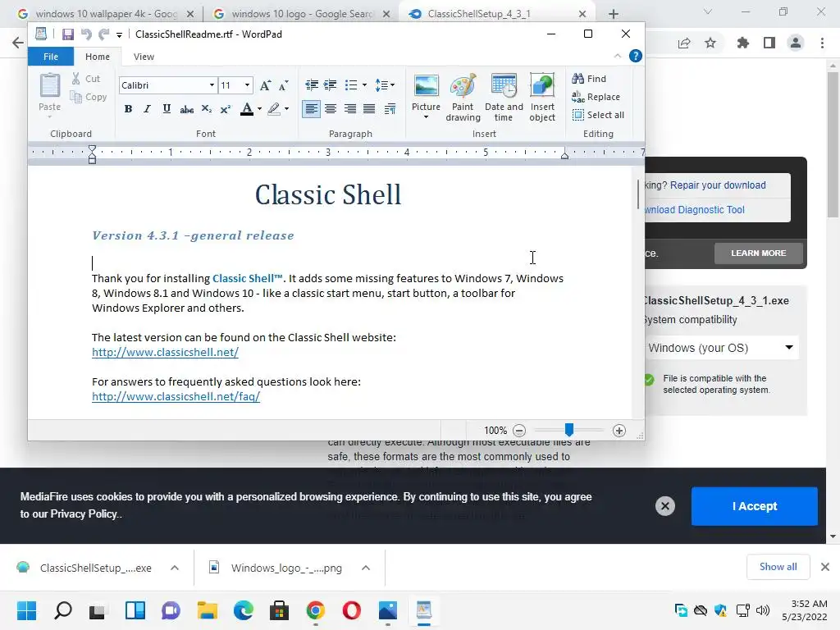Toggle Italic formatting
The width and height of the screenshot is (840, 630).
point(147,109)
